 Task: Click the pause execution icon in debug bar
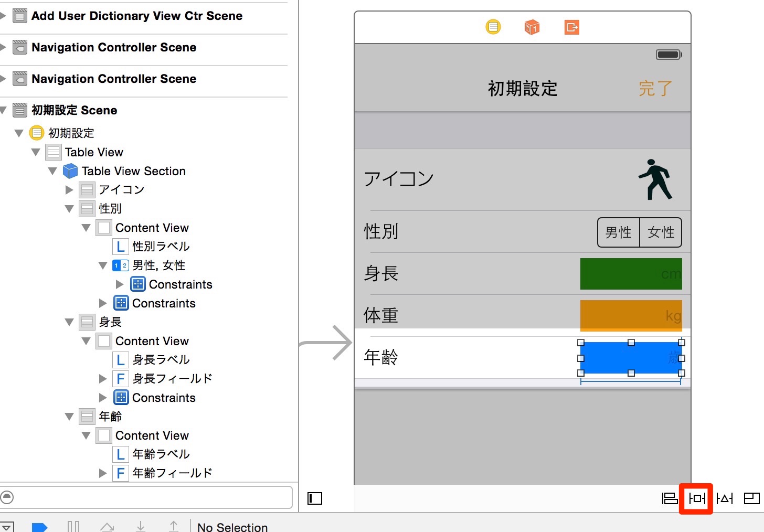73,527
